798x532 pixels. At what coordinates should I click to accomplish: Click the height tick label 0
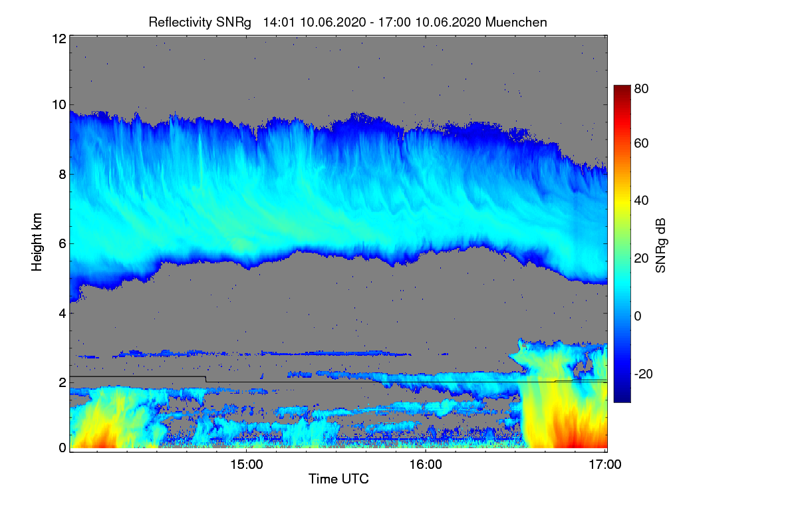[x=62, y=448]
